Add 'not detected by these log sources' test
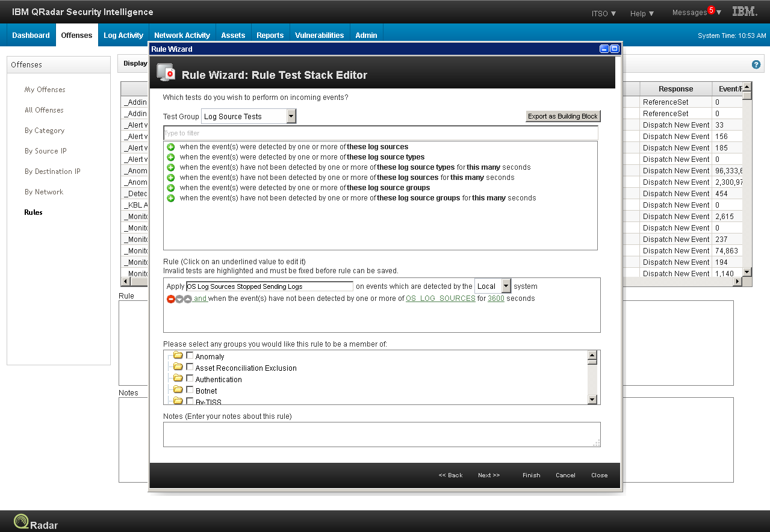 pyautogui.click(x=171, y=178)
